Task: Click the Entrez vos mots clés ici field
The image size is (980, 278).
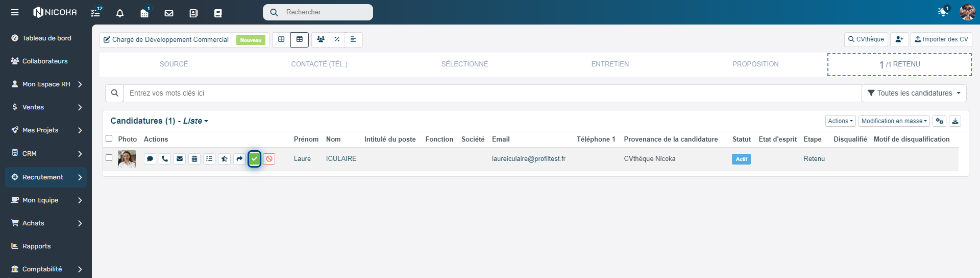Action: point(493,93)
